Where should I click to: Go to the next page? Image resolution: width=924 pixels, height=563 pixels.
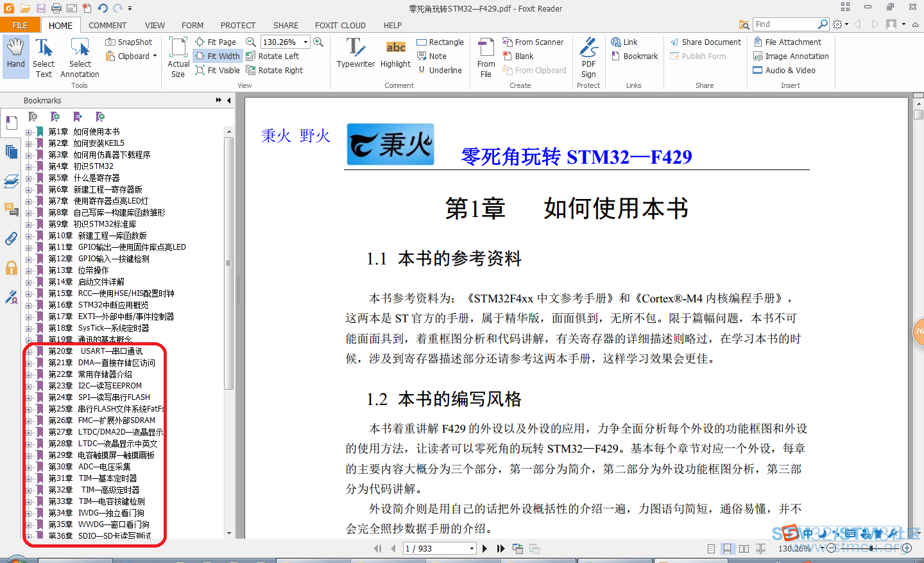click(484, 548)
